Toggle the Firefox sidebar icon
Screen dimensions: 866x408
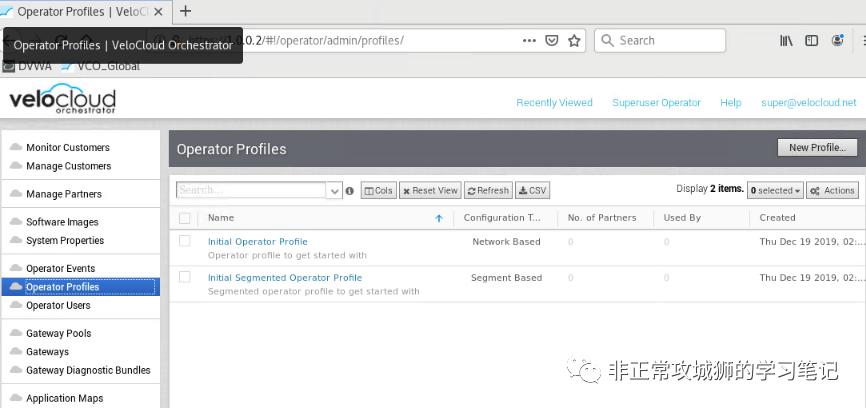point(811,41)
